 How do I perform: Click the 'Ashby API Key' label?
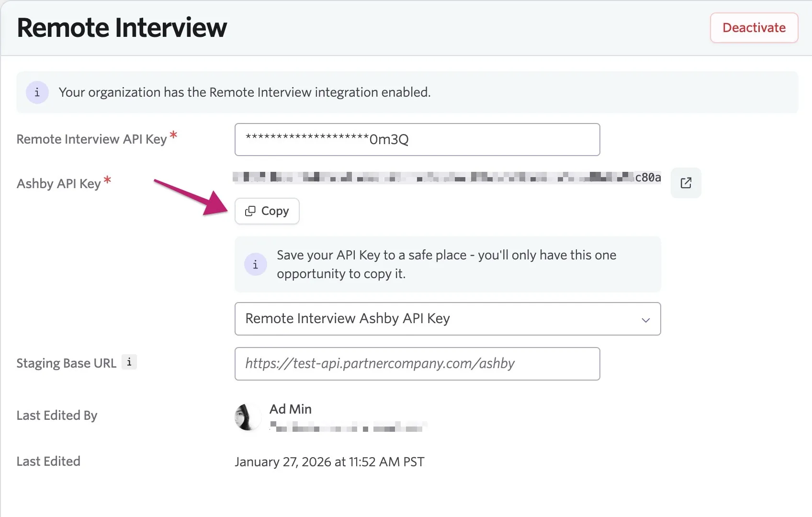(x=59, y=184)
